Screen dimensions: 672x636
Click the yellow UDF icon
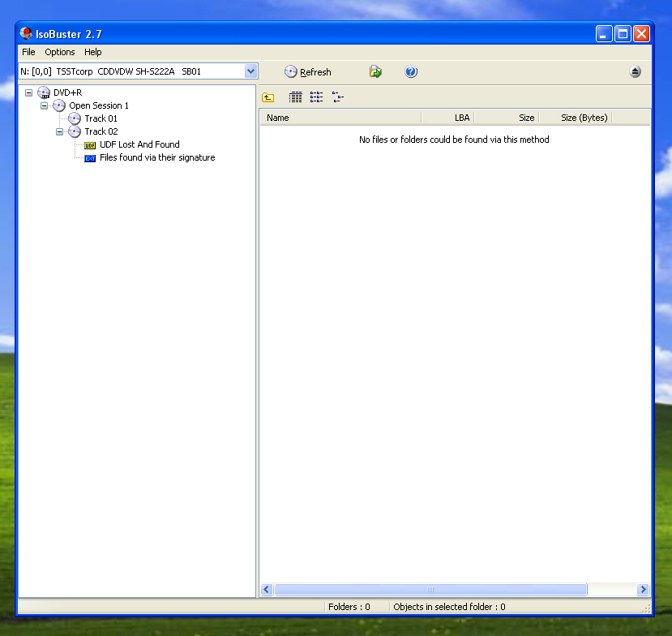point(90,145)
